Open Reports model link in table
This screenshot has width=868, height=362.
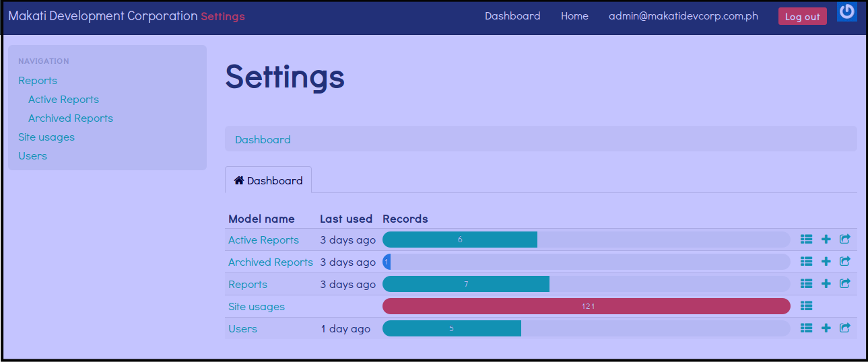pyautogui.click(x=248, y=285)
